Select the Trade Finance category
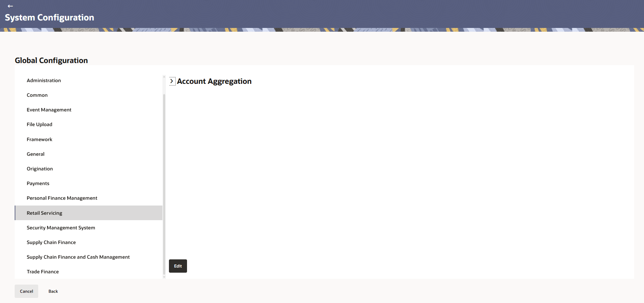This screenshot has height=303, width=644. 88,272
